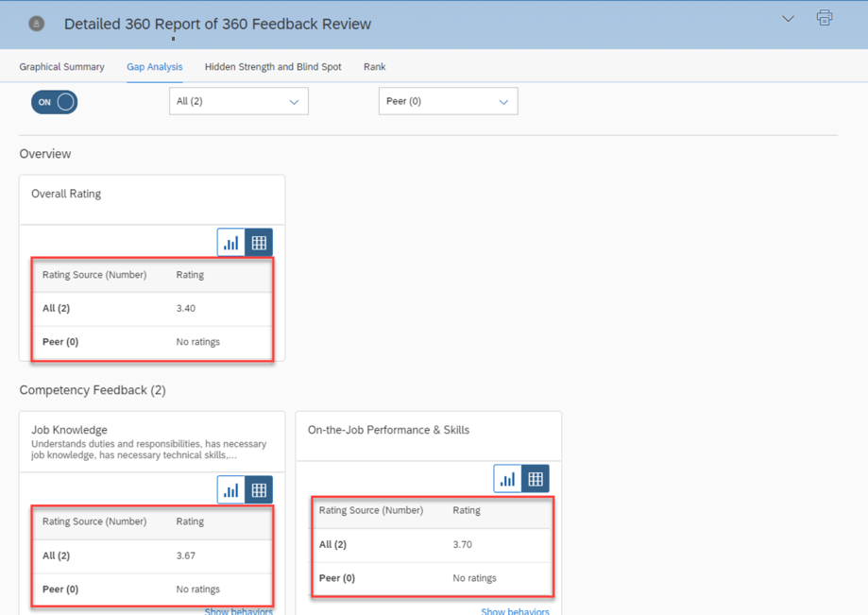Select the Gap Analysis tab
868x615 pixels.
155,67
